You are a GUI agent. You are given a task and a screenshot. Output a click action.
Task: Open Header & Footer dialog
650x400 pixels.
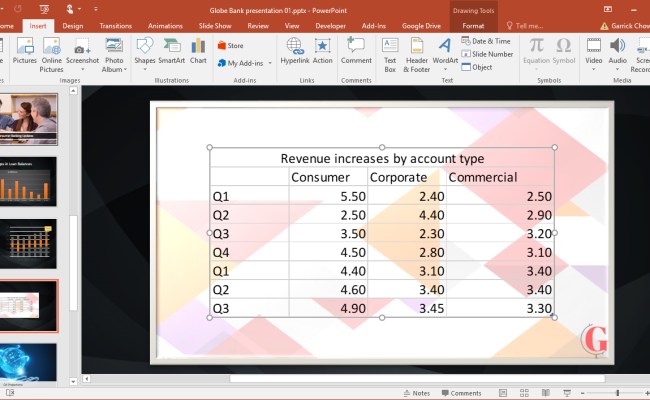417,55
